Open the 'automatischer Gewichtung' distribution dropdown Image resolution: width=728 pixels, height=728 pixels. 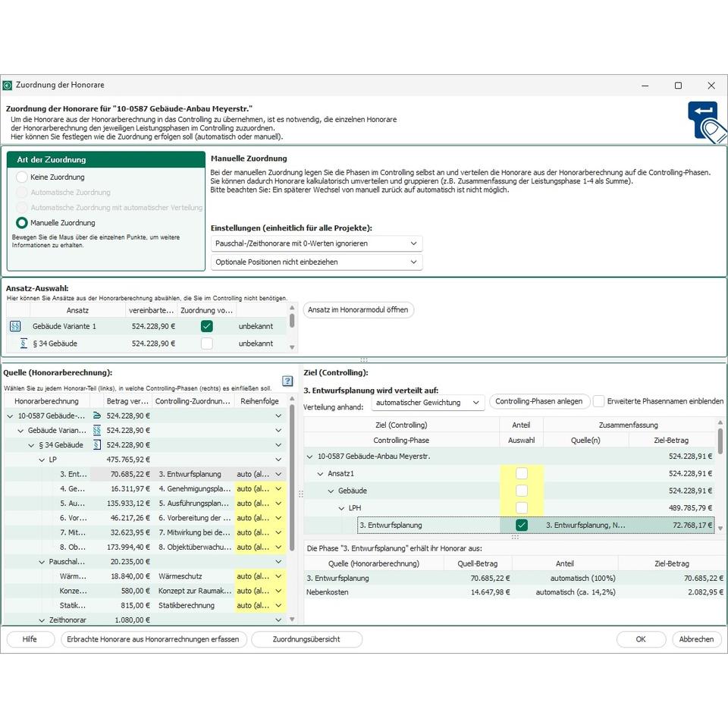pos(428,403)
